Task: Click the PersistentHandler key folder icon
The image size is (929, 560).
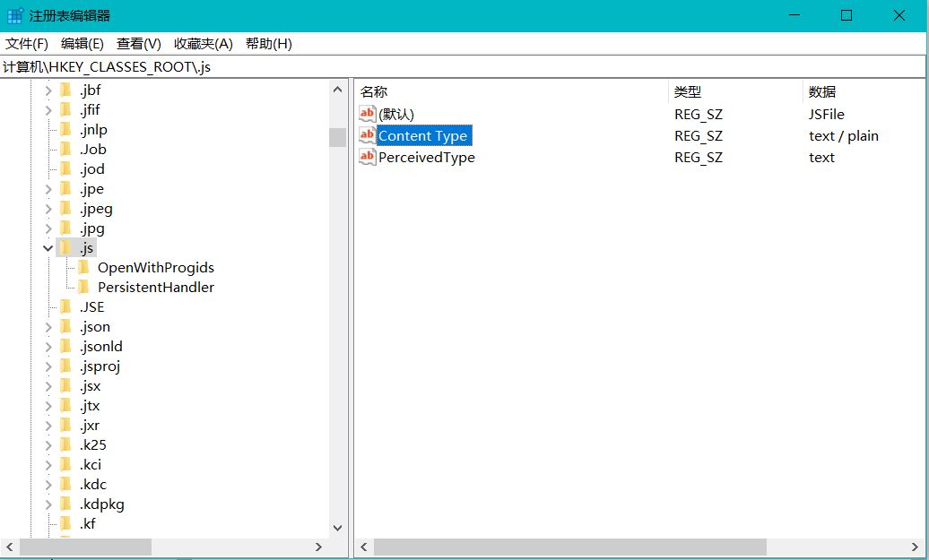Action: [83, 287]
